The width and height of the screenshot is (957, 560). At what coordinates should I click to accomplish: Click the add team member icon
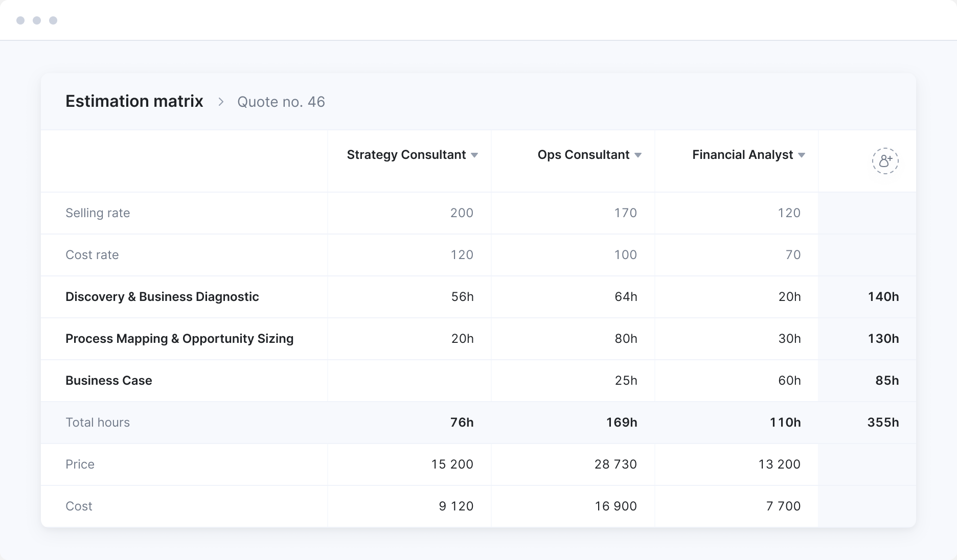[x=885, y=161]
